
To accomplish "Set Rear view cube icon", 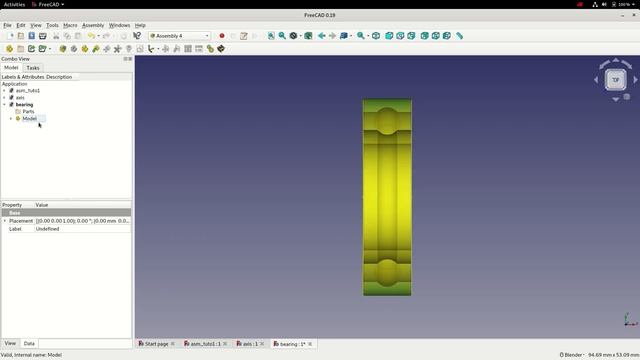I will point(424,36).
